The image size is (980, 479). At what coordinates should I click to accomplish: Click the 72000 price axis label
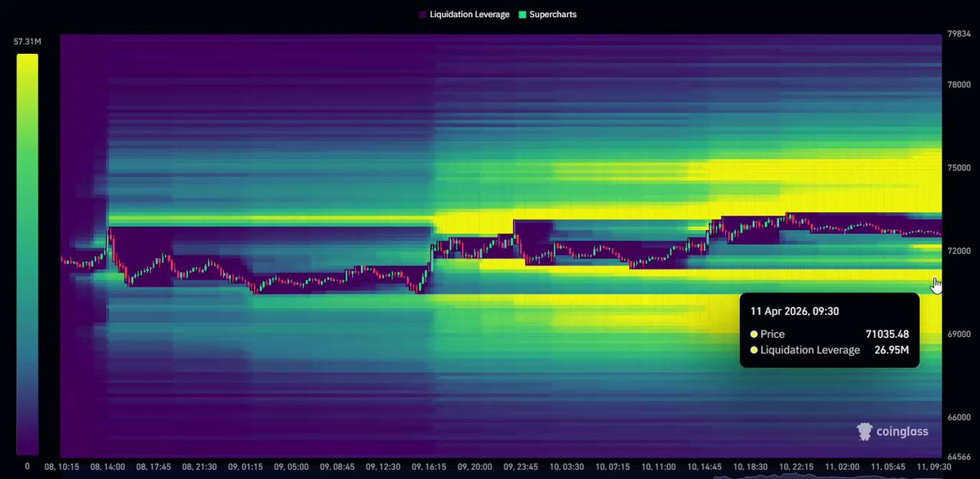pyautogui.click(x=959, y=251)
